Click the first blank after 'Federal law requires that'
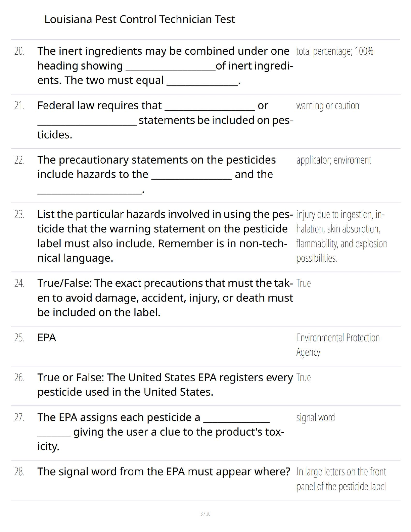411x532 pixels. pos(210,107)
